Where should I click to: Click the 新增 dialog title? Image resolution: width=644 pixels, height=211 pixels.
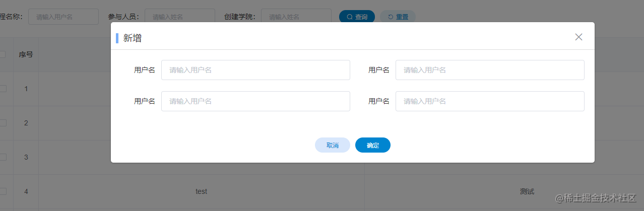(x=133, y=38)
